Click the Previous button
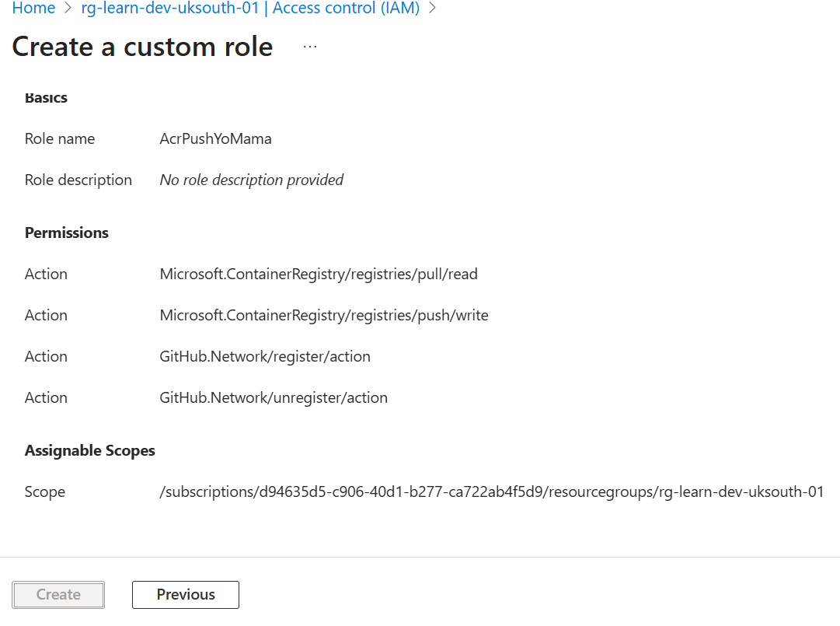 (x=186, y=595)
